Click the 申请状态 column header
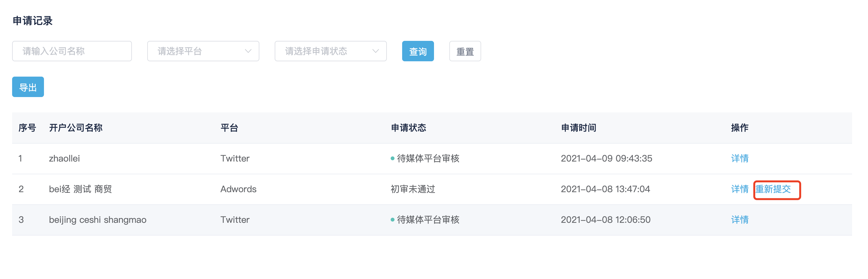This screenshot has height=279, width=868. pos(409,128)
